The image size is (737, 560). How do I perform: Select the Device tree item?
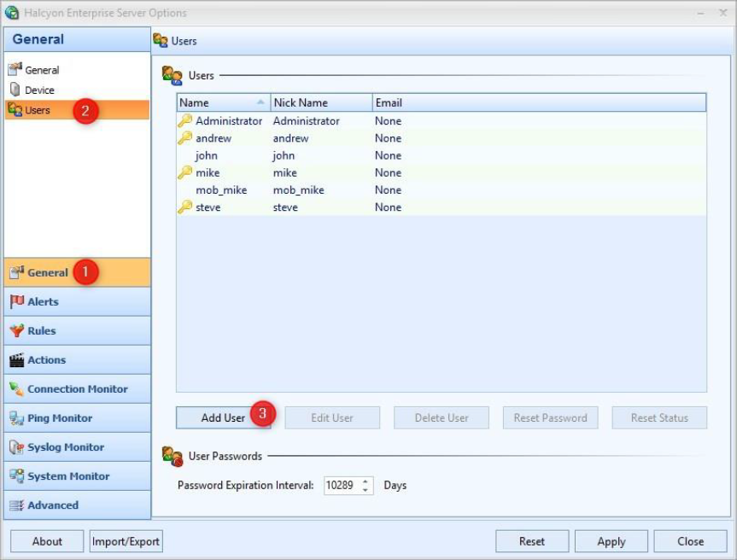tap(39, 90)
